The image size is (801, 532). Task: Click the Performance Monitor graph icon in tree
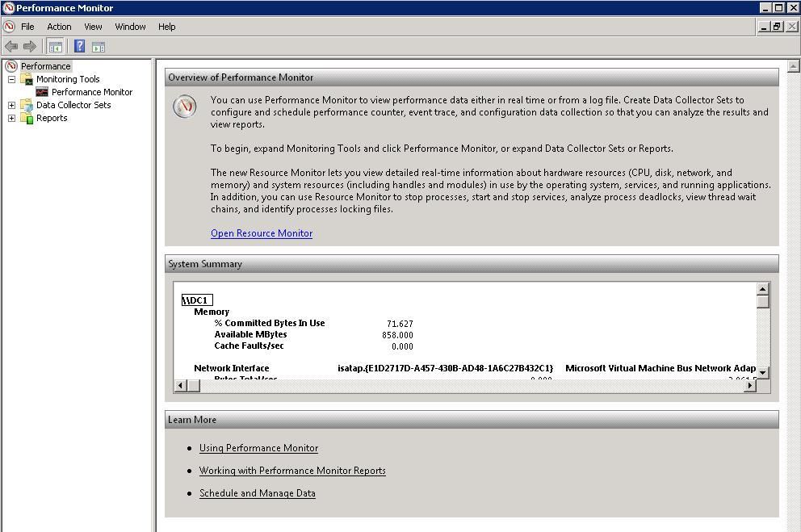click(x=43, y=92)
